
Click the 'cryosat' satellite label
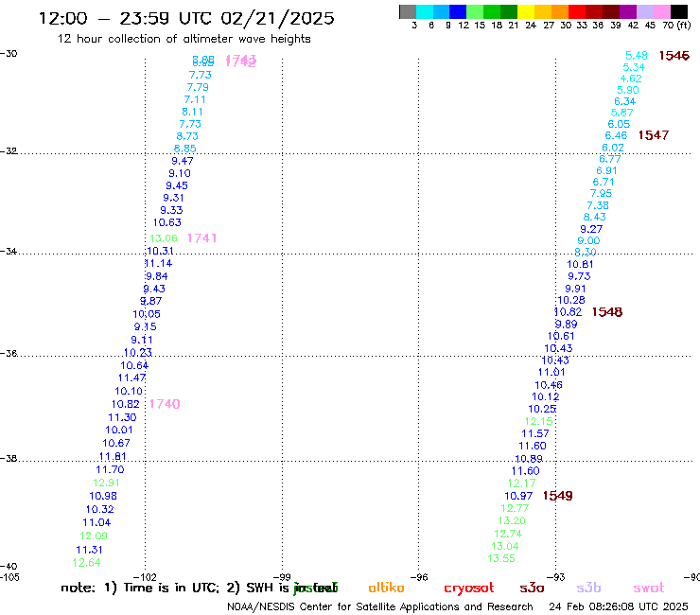point(469,589)
